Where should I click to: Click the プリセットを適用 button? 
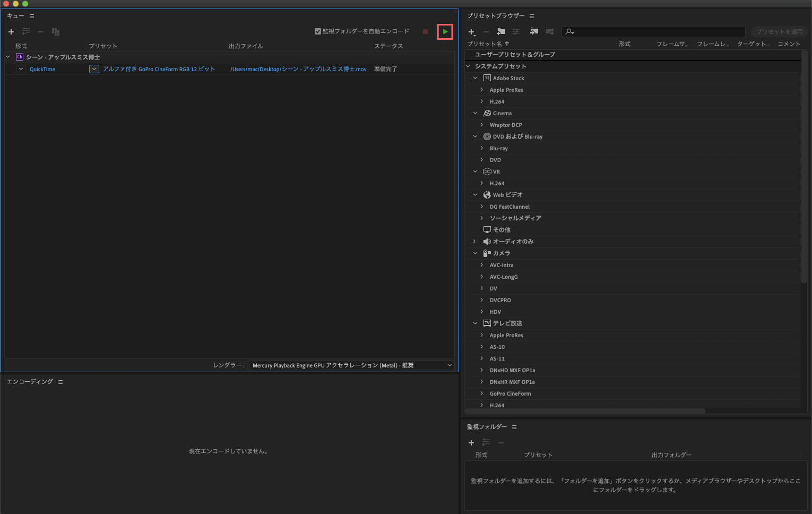[x=779, y=32]
